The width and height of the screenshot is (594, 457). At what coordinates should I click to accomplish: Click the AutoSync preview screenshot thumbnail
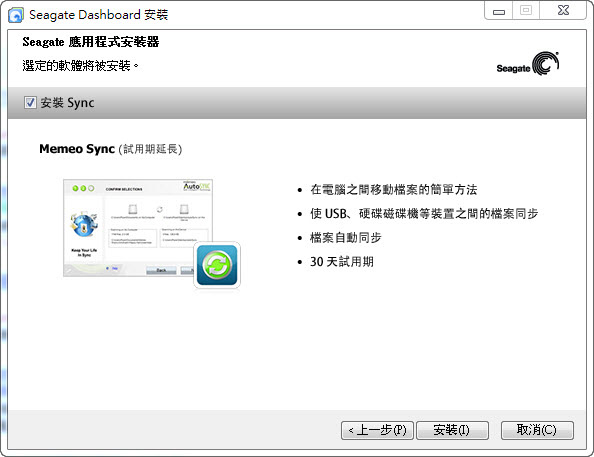(x=138, y=228)
